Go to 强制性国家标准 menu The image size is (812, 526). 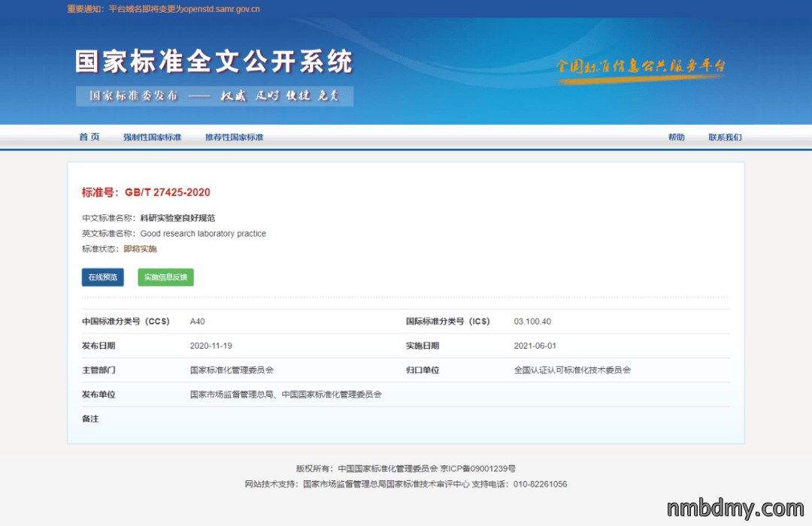point(152,138)
